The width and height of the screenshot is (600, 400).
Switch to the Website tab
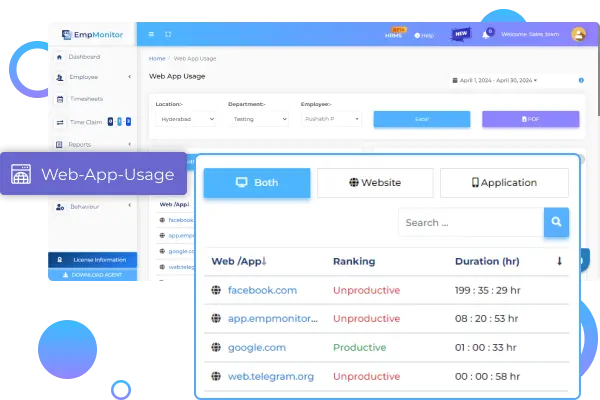click(x=375, y=183)
